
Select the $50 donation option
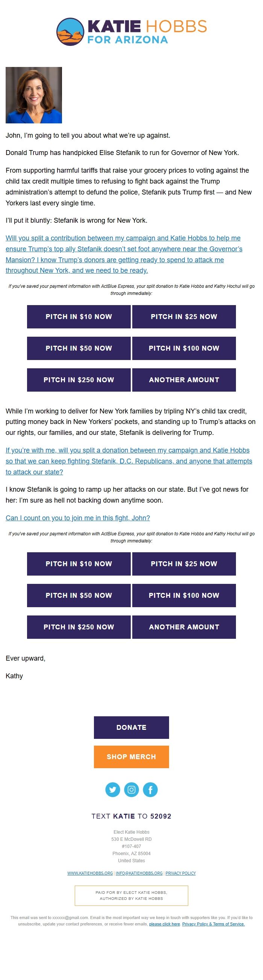tap(79, 348)
